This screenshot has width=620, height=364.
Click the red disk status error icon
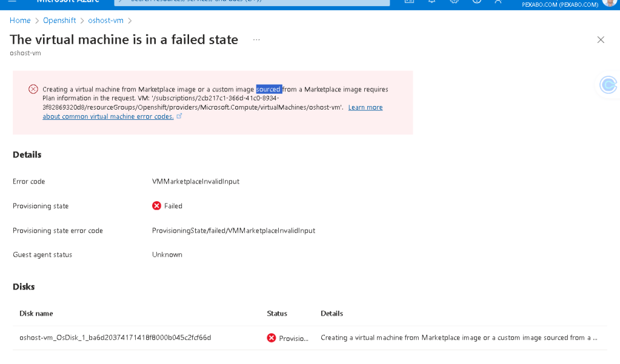click(272, 338)
